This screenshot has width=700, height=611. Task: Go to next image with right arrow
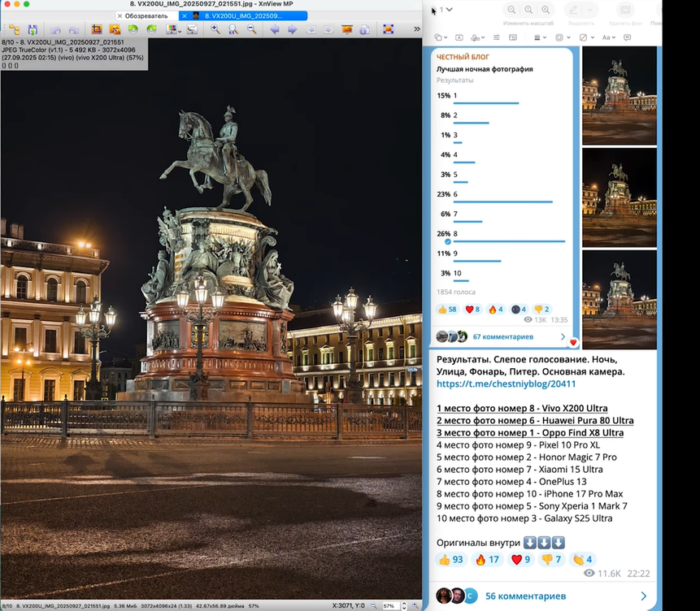(x=292, y=29)
